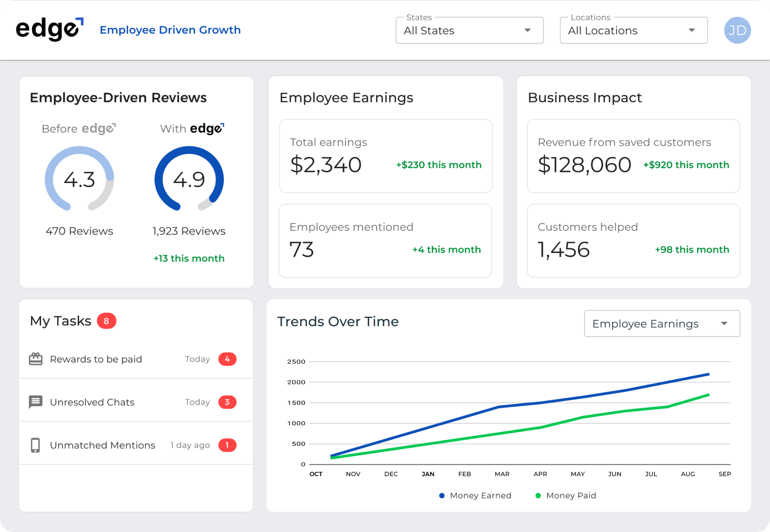Click the red 4 badge on Rewards row
Screen dimensions: 770x532
click(227, 359)
